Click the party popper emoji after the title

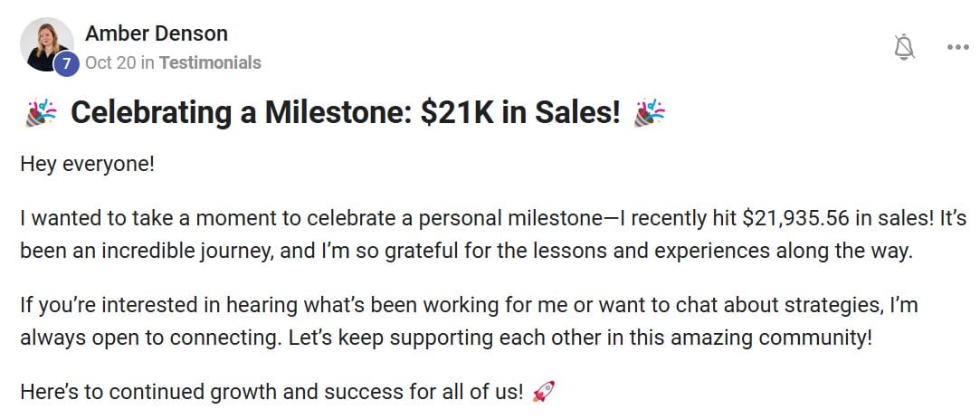click(x=649, y=113)
